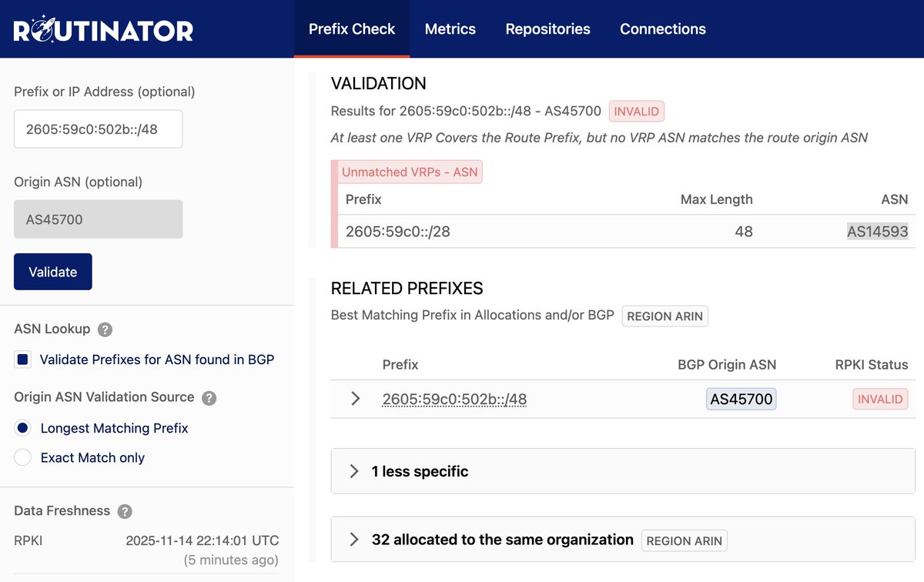The width and height of the screenshot is (924, 582).
Task: Open the 2605:59c0:502b::/48 prefix link
Action: (454, 399)
